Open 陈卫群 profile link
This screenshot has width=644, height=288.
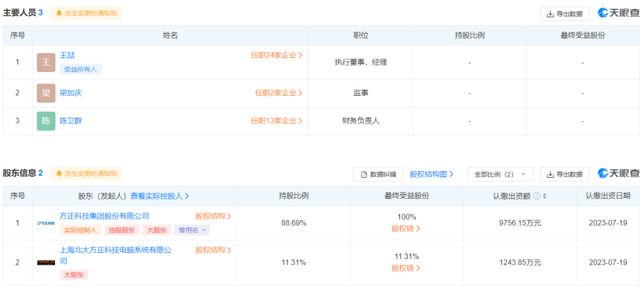point(71,121)
